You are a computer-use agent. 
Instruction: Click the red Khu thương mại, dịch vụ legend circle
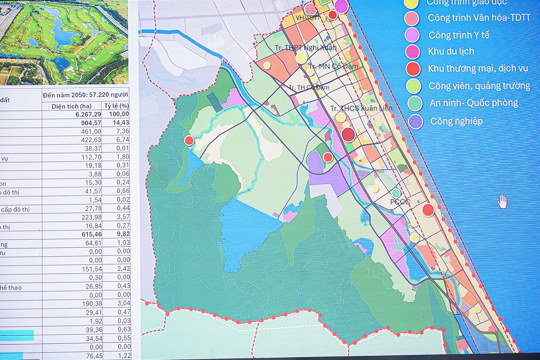(413, 69)
